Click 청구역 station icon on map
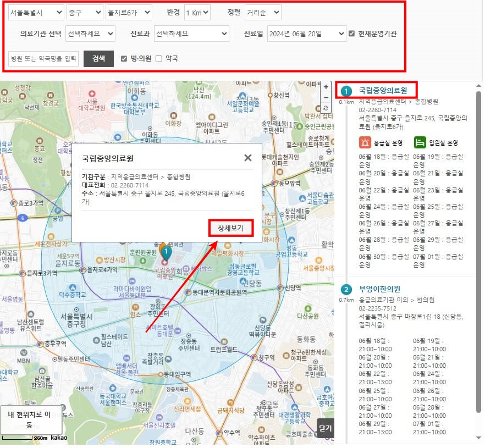 [x=254, y=358]
